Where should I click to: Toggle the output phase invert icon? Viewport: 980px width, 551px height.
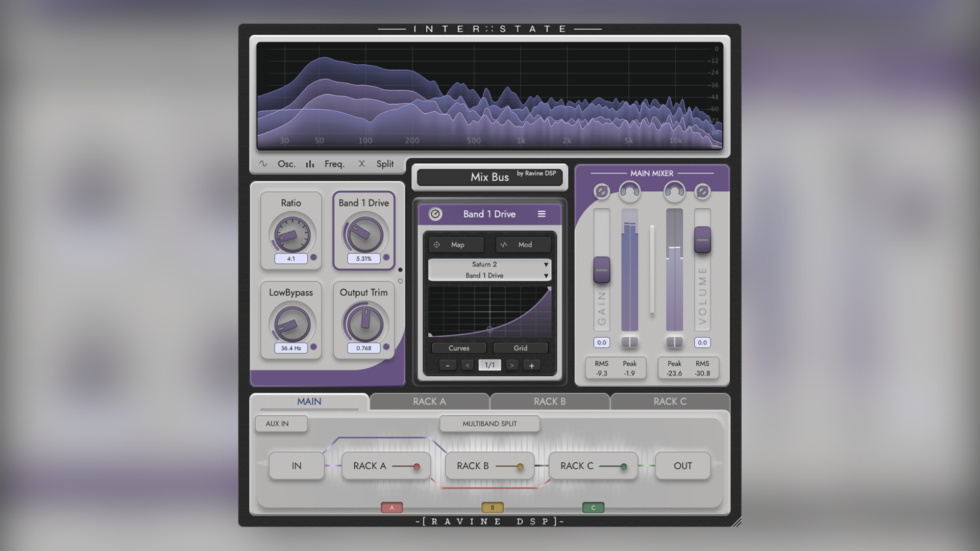click(x=702, y=191)
